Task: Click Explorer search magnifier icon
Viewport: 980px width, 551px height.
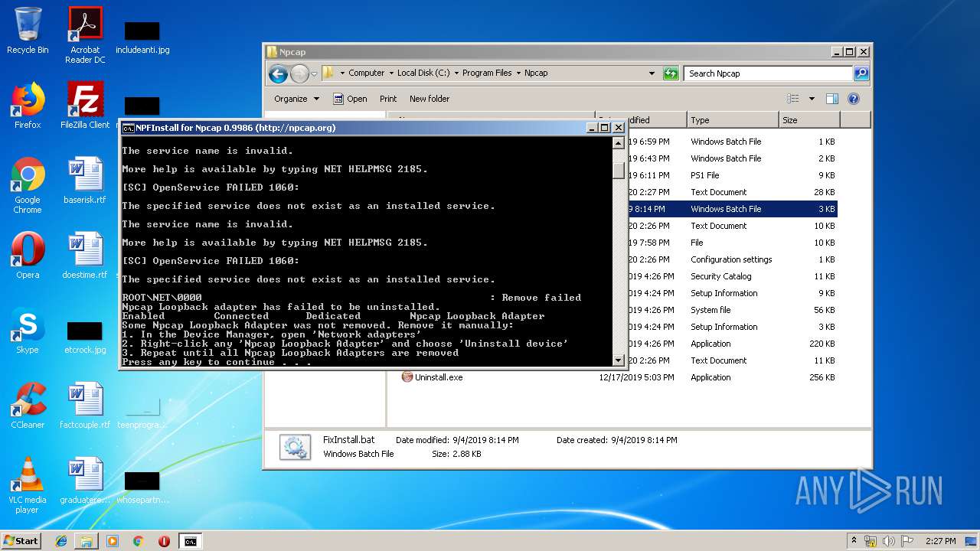Action: tap(861, 73)
